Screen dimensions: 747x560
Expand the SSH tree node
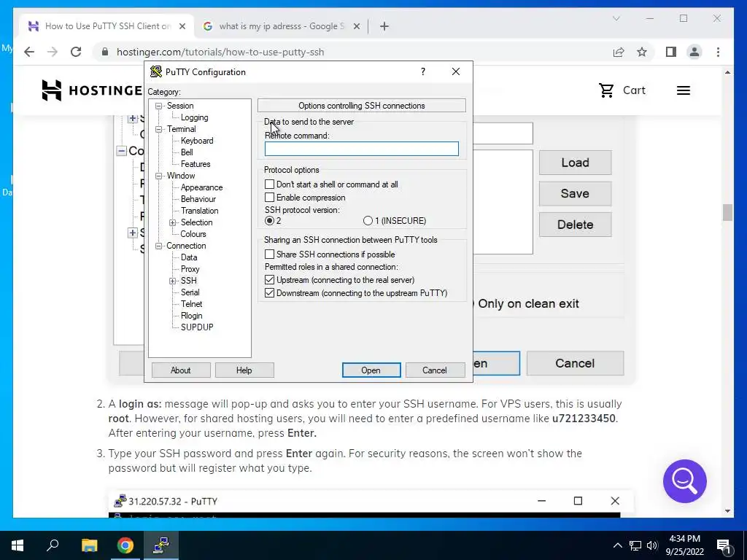click(x=172, y=281)
